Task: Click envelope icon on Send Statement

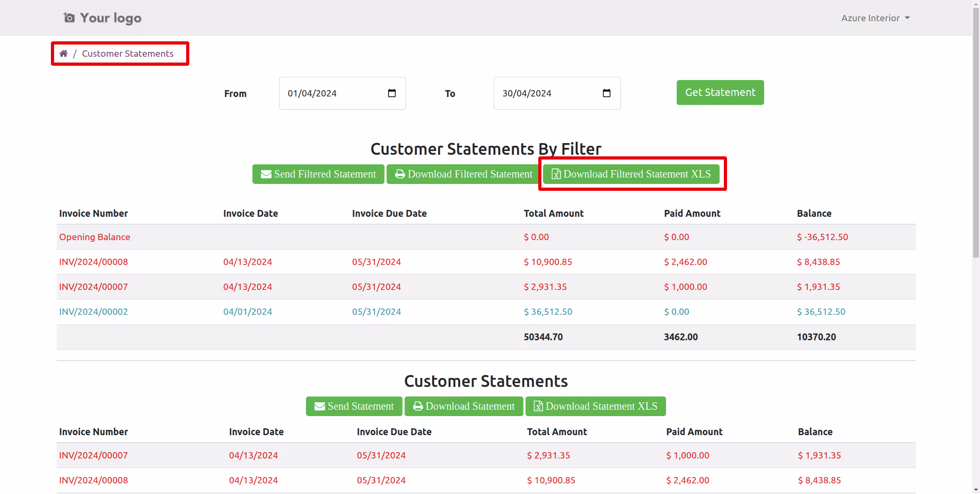Action: pyautogui.click(x=320, y=407)
